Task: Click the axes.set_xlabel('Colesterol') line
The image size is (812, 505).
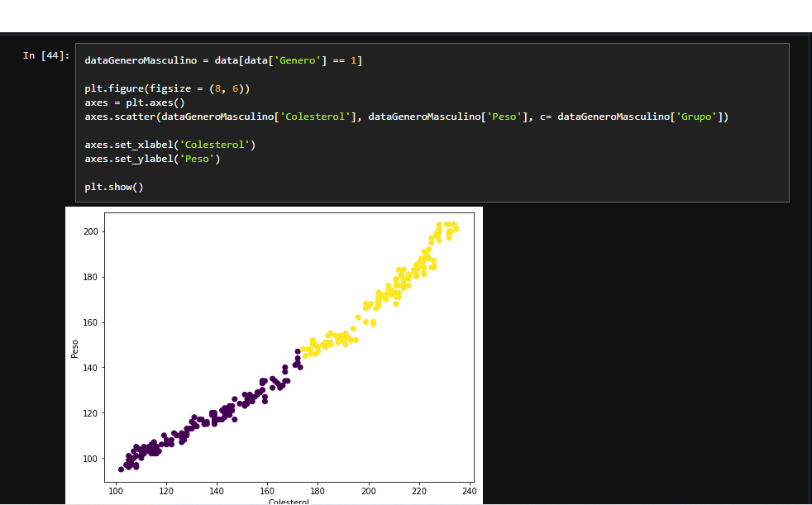Action: (x=170, y=145)
